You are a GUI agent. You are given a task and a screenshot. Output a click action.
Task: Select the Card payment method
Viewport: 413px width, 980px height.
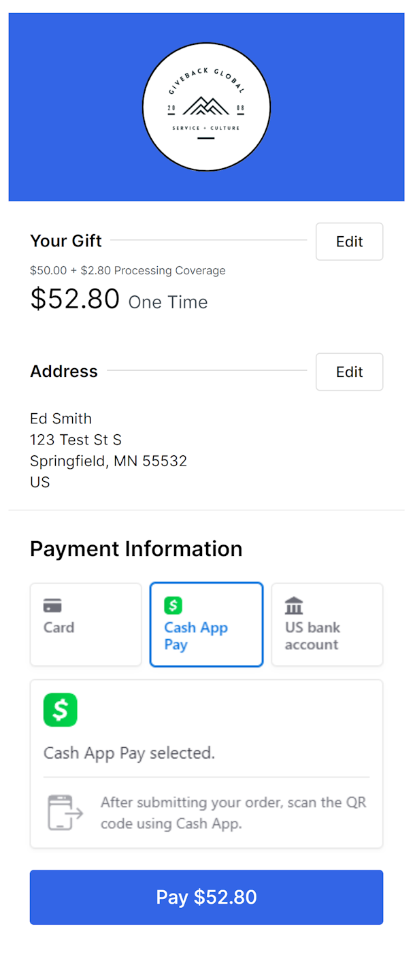[x=86, y=624]
